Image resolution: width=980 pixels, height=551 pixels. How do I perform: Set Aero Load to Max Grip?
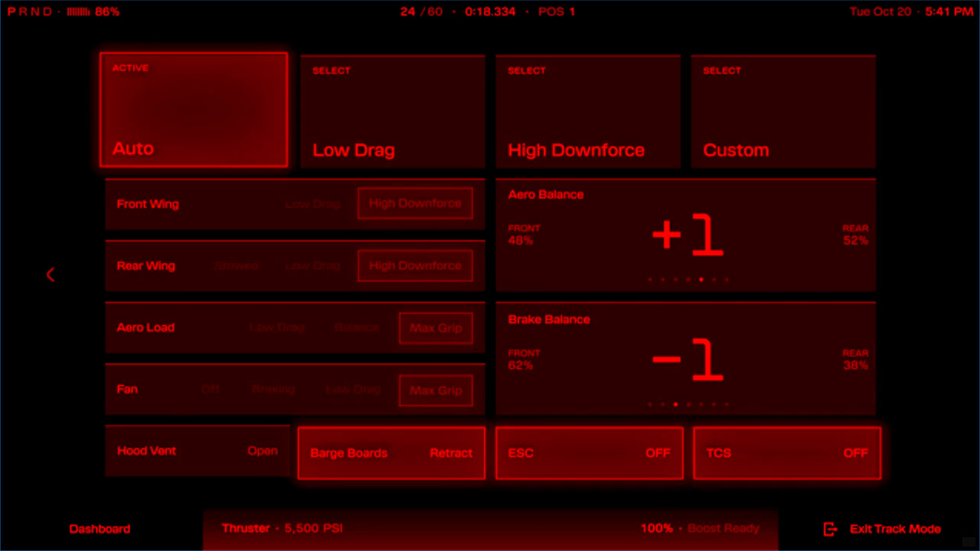pos(436,328)
